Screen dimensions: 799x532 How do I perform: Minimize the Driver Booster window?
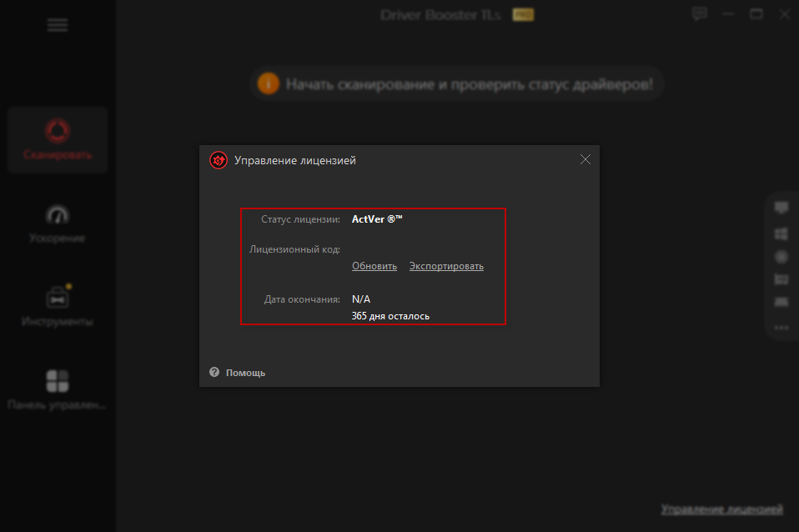728,14
